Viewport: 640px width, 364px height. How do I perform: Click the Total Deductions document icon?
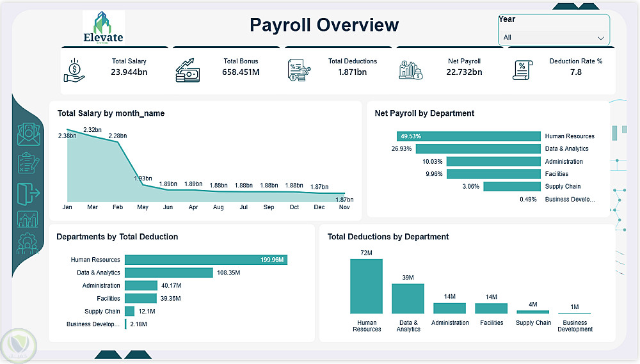point(299,70)
